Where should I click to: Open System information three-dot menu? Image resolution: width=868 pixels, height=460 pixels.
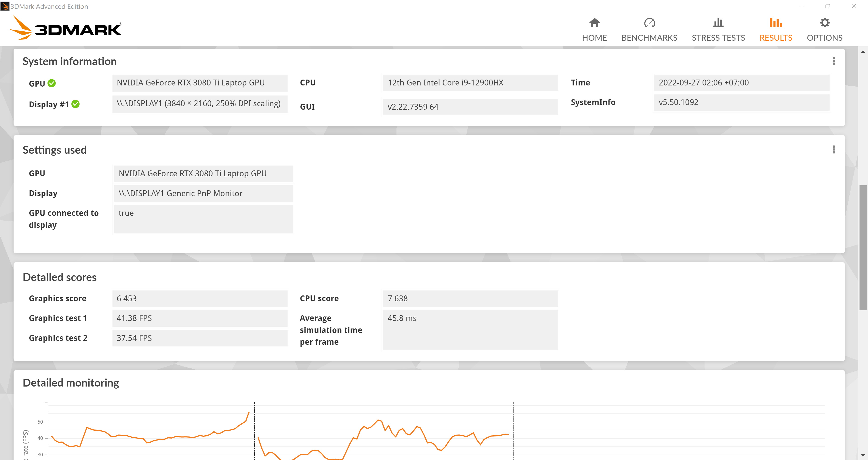click(834, 61)
